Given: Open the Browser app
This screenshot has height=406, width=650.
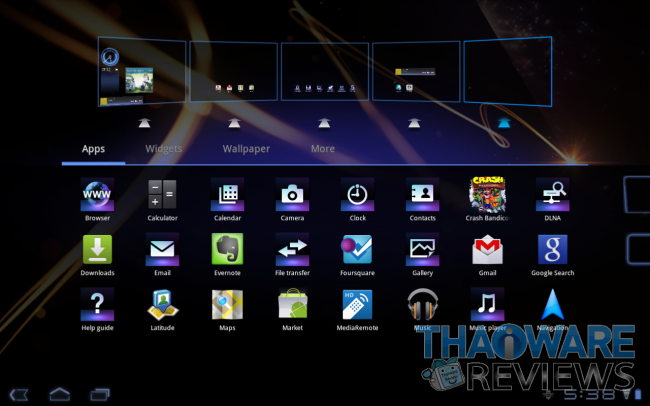Looking at the screenshot, I should point(97,199).
